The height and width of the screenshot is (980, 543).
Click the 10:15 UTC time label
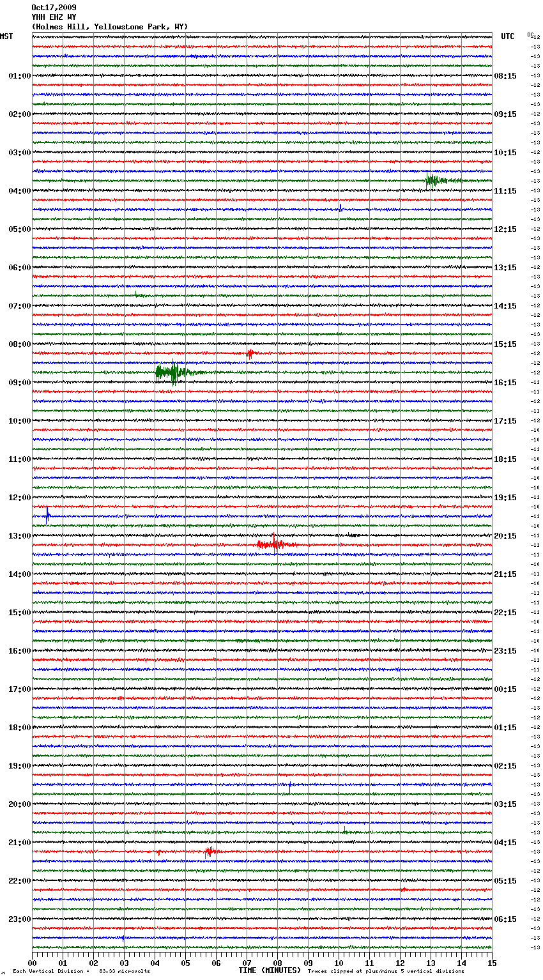click(505, 153)
